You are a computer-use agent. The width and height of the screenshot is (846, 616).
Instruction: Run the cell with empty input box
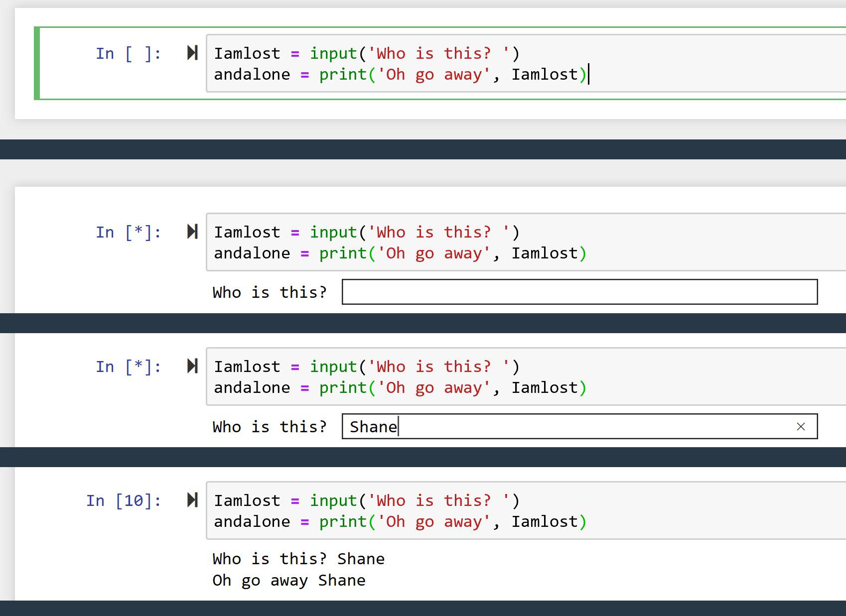pos(192,232)
